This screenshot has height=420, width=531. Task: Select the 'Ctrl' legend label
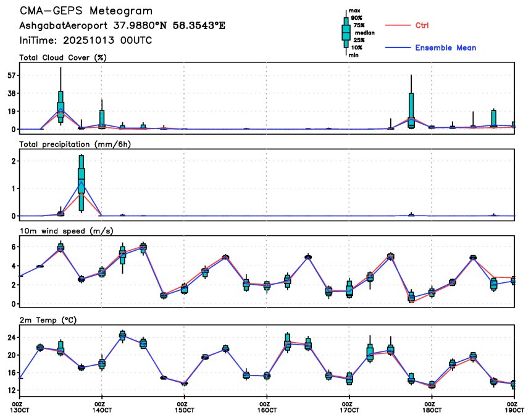pos(422,25)
